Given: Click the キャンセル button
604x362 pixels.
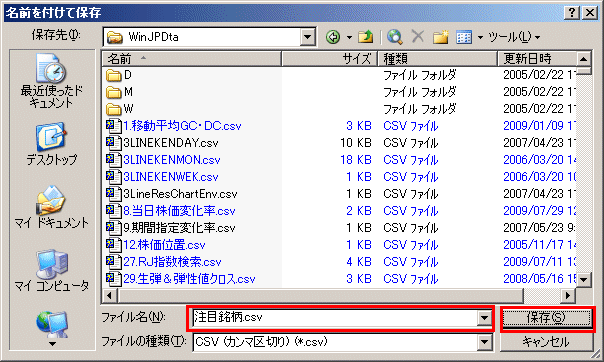Looking at the screenshot, I should [546, 342].
